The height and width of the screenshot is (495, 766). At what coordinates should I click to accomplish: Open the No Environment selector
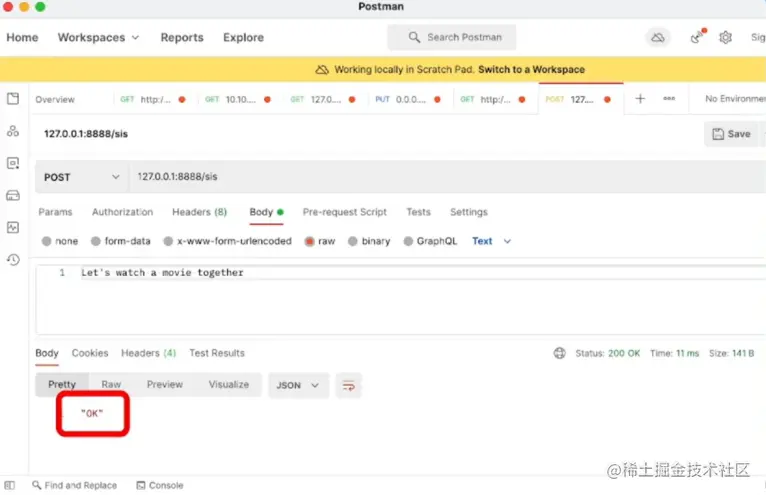pyautogui.click(x=734, y=99)
